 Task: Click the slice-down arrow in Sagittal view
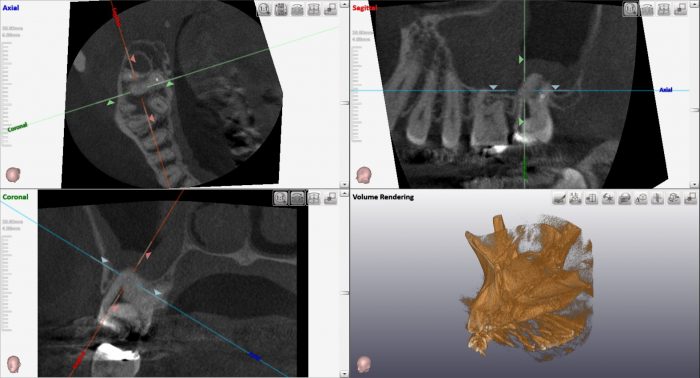pos(694,184)
